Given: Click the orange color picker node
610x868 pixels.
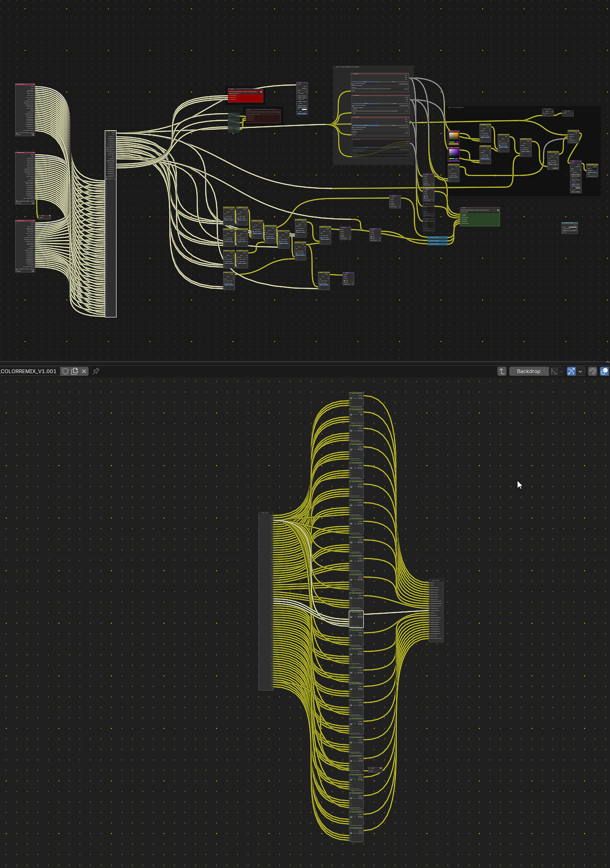Looking at the screenshot, I should [453, 137].
